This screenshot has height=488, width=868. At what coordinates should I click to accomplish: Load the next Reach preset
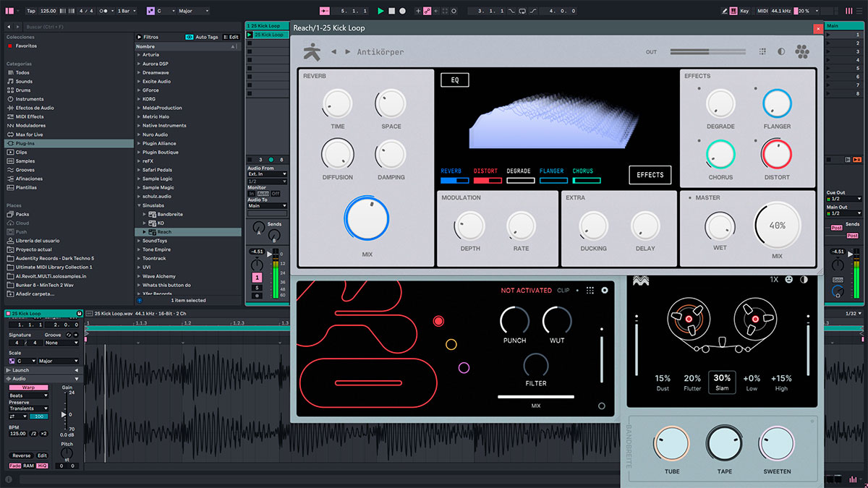(x=348, y=52)
